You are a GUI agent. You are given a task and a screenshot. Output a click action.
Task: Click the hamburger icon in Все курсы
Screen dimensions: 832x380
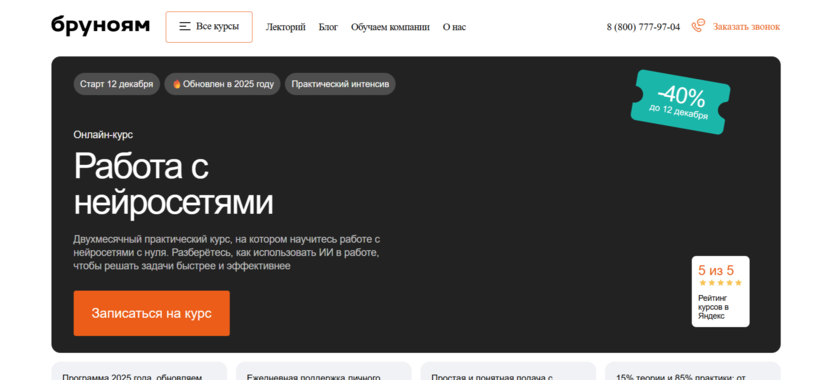tap(185, 26)
